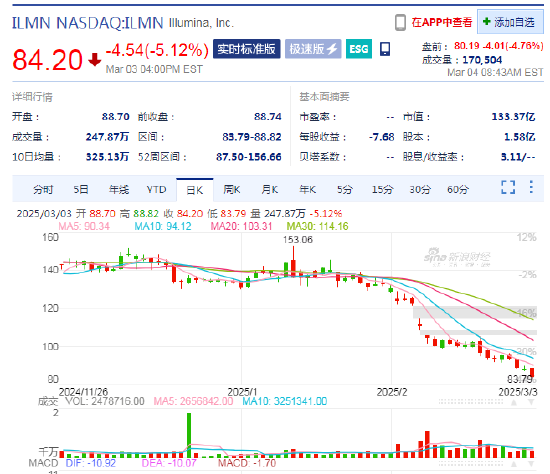Click the 153.06 high price marker
The image size is (550, 474).
point(298,240)
